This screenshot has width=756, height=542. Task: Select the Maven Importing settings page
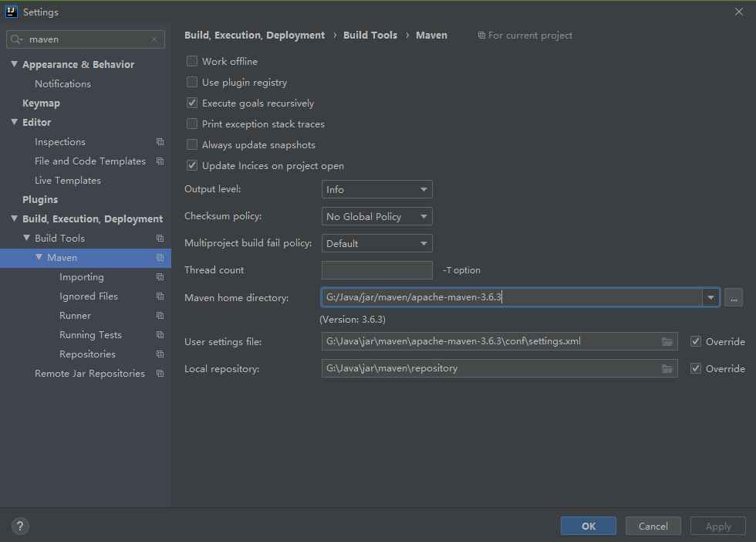pyautogui.click(x=82, y=277)
